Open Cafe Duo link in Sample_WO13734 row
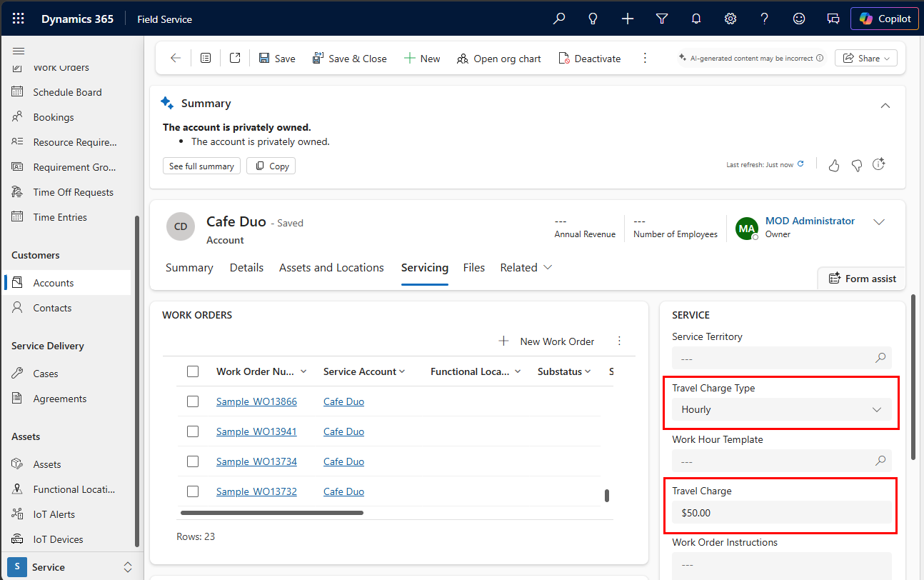Image resolution: width=924 pixels, height=580 pixels. pos(343,461)
